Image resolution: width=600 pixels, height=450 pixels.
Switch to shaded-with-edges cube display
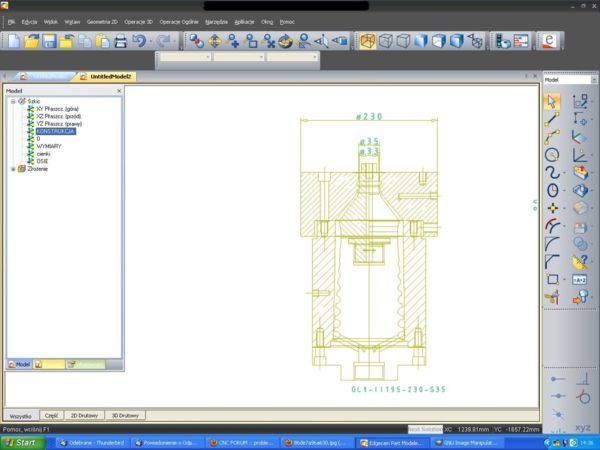click(x=439, y=41)
